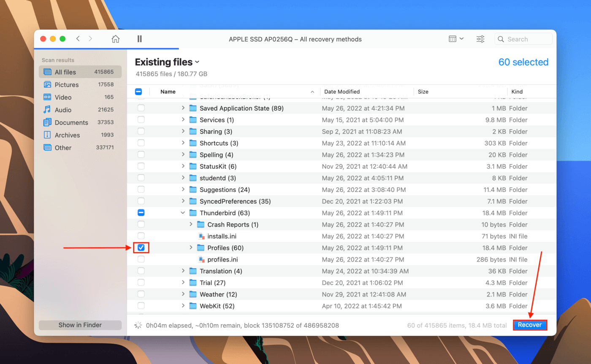Viewport: 591px width, 364px height.
Task: Check the profiles.ini file checkbox
Action: click(141, 259)
